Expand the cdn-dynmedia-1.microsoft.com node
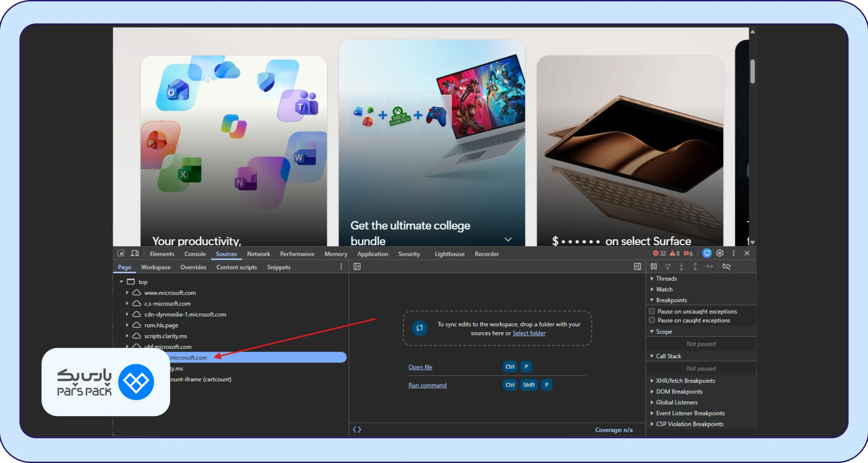The image size is (868, 463). coord(127,314)
